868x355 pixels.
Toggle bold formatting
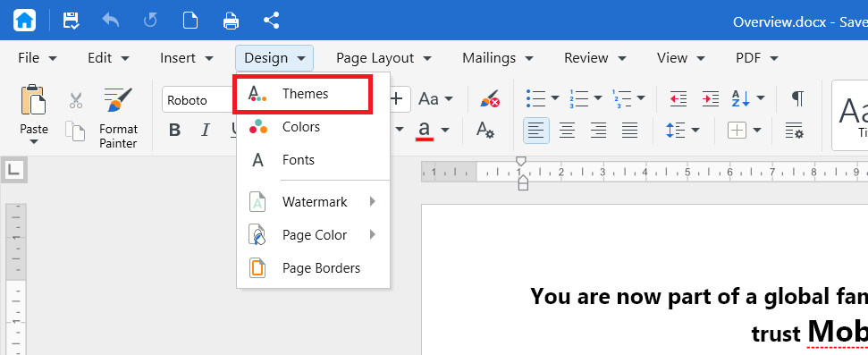click(x=175, y=131)
